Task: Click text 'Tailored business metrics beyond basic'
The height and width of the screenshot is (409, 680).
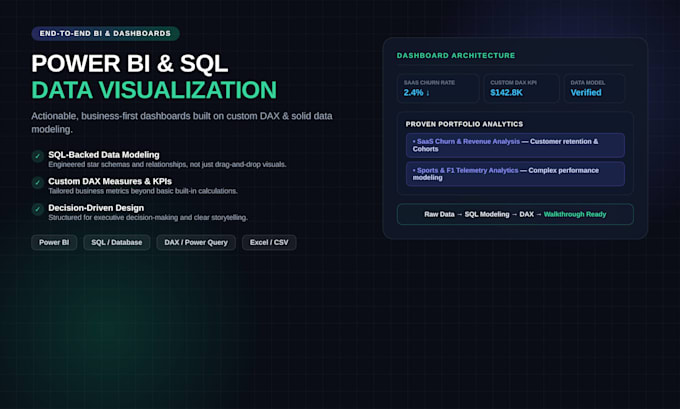Action: pyautogui.click(x=112, y=191)
